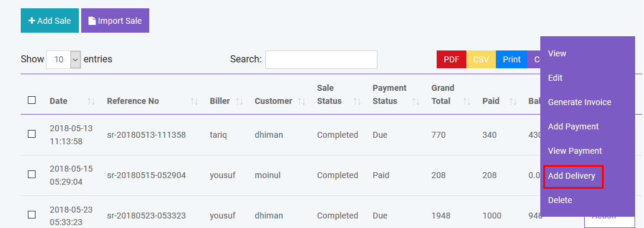Sort by Biller using its arrows icon
Viewport: 644px width, 228px height.
239,102
